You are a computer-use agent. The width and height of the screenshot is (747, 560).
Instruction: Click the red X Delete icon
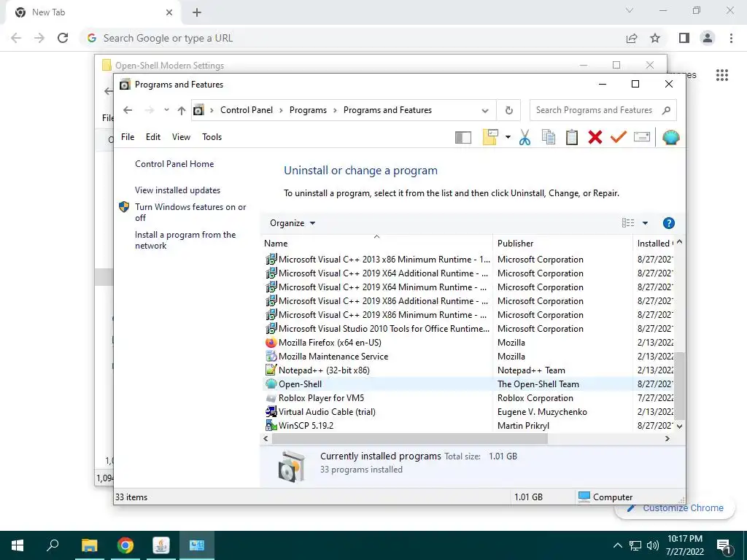595,138
